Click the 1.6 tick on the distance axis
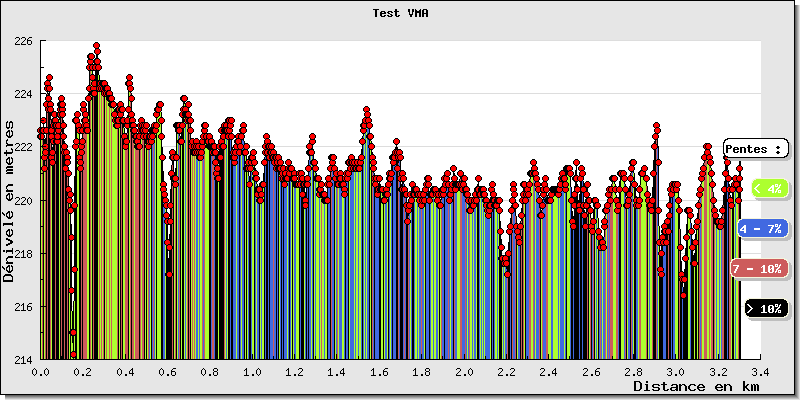 (379, 372)
